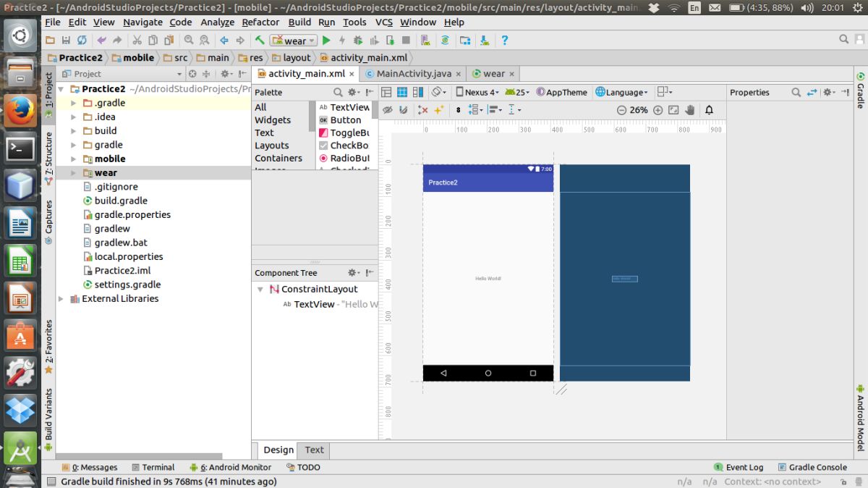Screen dimensions: 868x488
Task: Open the Nexus 4 device dropdown
Action: [x=477, y=92]
